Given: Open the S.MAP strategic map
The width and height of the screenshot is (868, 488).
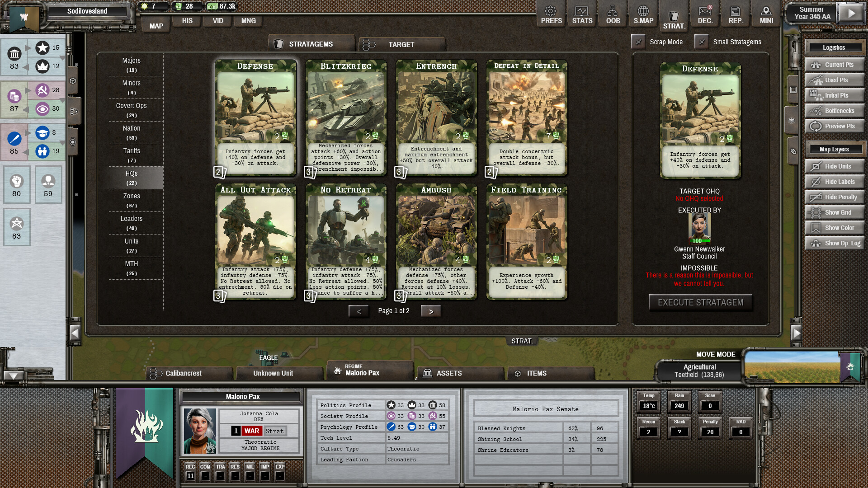Looking at the screenshot, I should pos(643,14).
